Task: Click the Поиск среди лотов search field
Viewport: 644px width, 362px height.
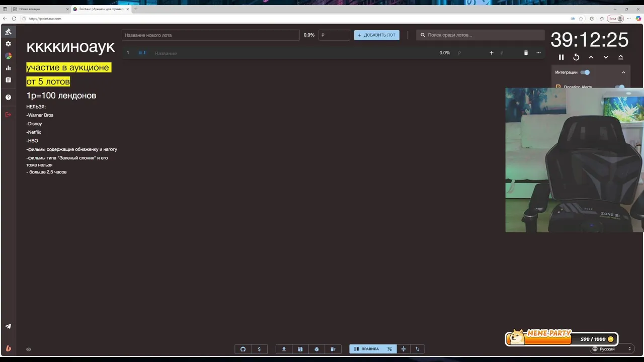Action: [x=480, y=35]
